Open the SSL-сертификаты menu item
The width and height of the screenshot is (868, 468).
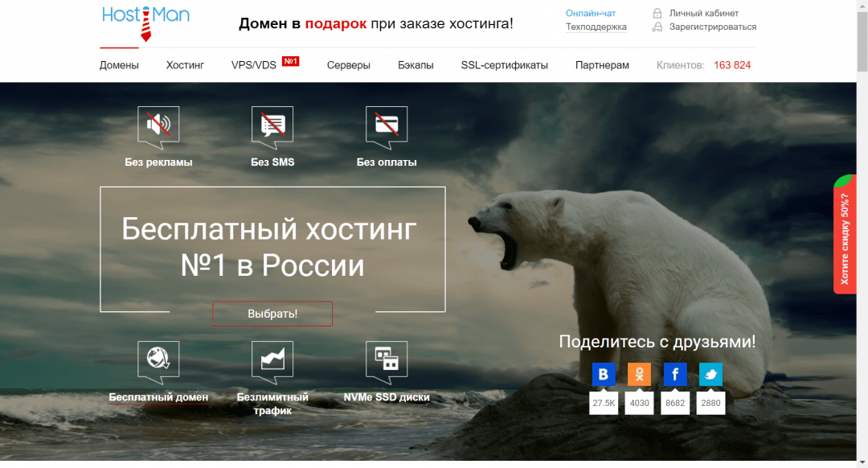pyautogui.click(x=504, y=65)
